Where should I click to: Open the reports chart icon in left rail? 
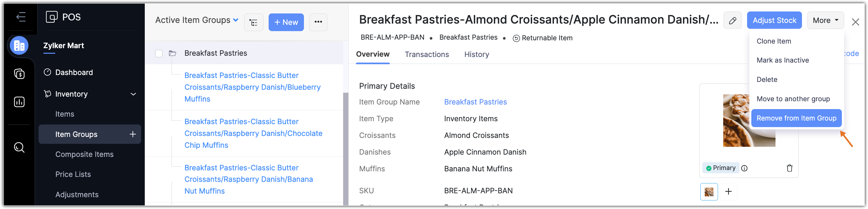19,102
